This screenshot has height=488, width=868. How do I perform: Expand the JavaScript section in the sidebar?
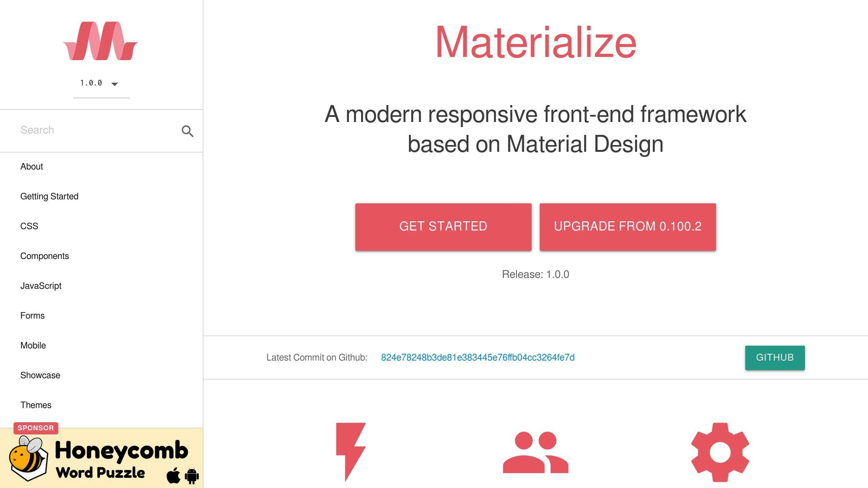[41, 286]
